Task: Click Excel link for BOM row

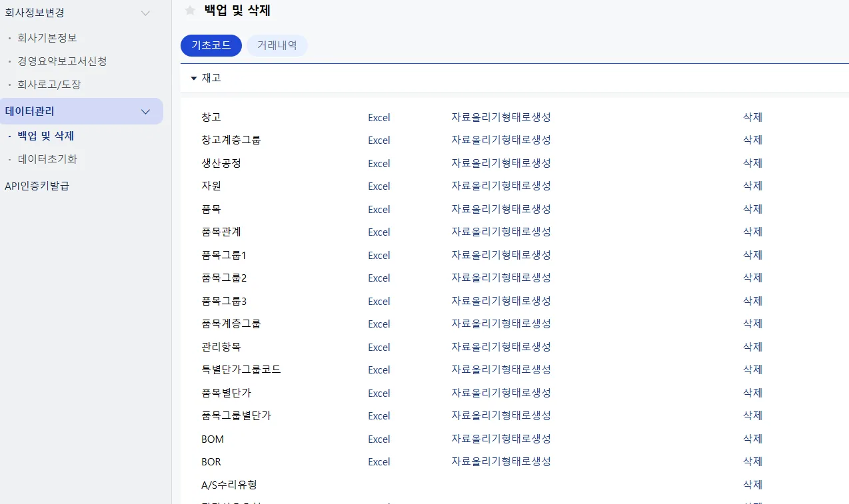Action: pos(379,439)
